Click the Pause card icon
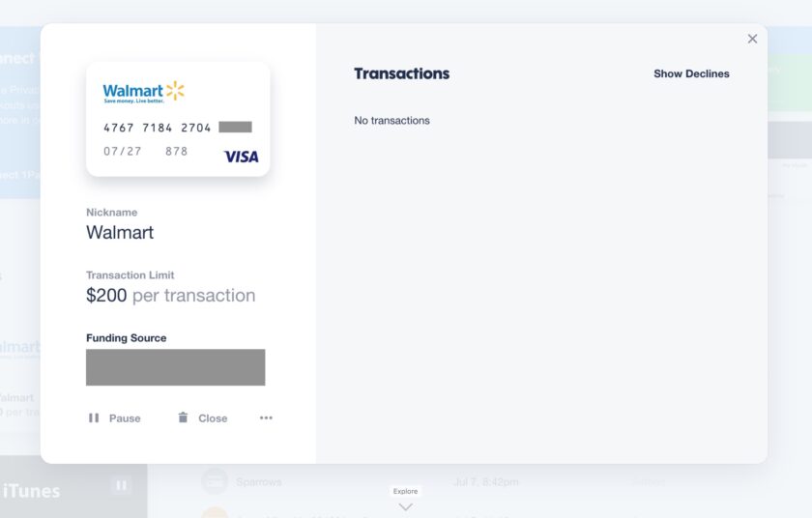This screenshot has width=812, height=518. coord(94,417)
